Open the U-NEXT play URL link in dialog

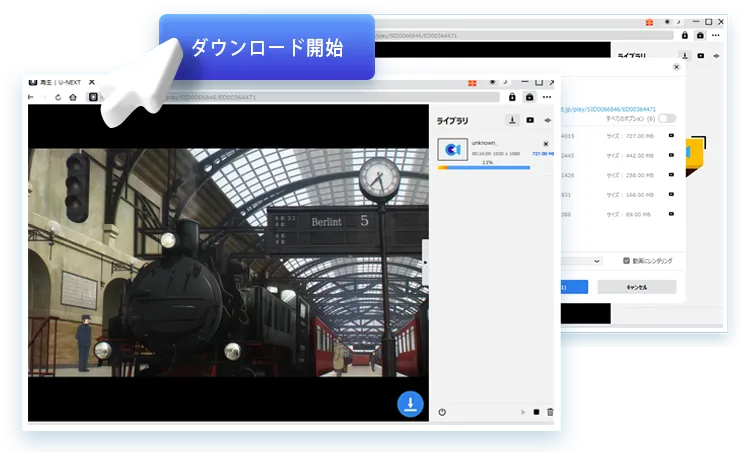tap(608, 109)
